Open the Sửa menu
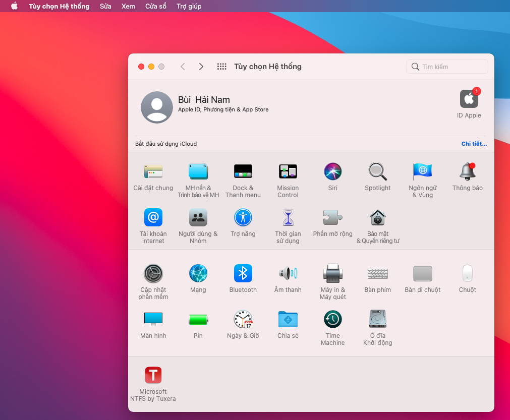Image resolution: width=510 pixels, height=420 pixels. coord(105,6)
